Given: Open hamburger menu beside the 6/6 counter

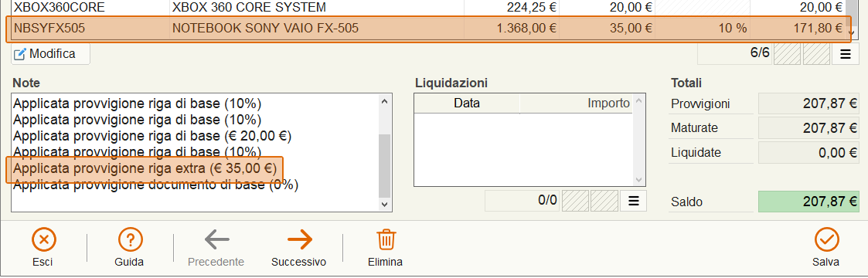Looking at the screenshot, I should (x=846, y=54).
